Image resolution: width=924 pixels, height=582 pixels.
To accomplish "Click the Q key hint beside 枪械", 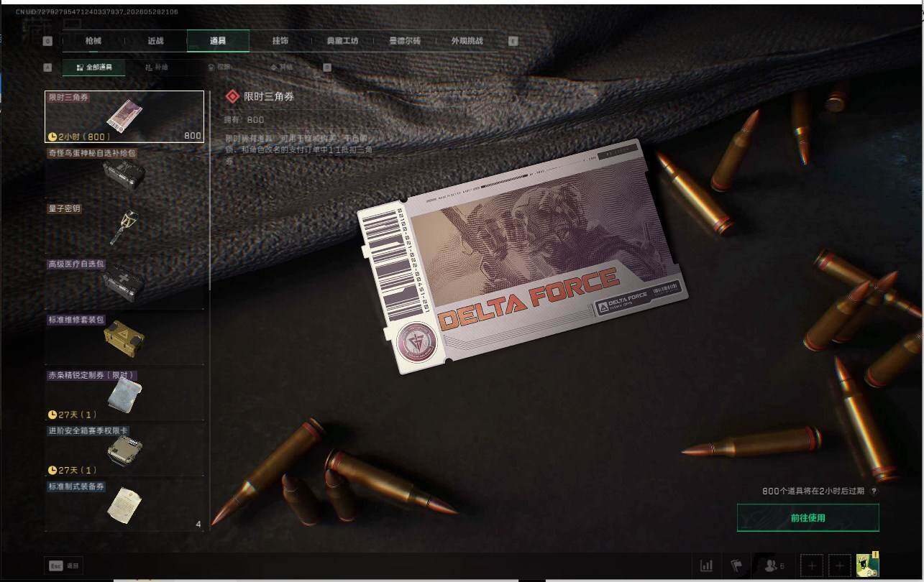I will click(x=47, y=41).
